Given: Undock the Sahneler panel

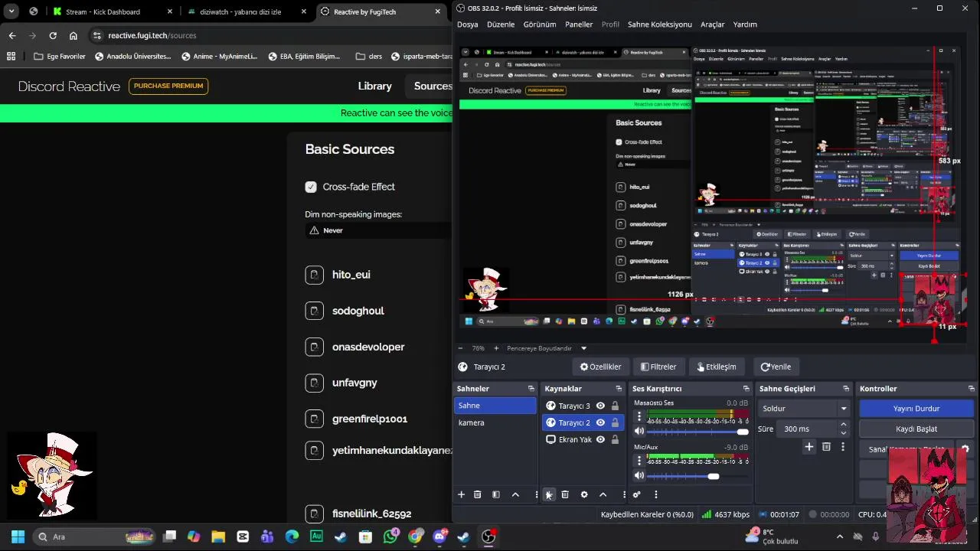Looking at the screenshot, I should pos(531,389).
